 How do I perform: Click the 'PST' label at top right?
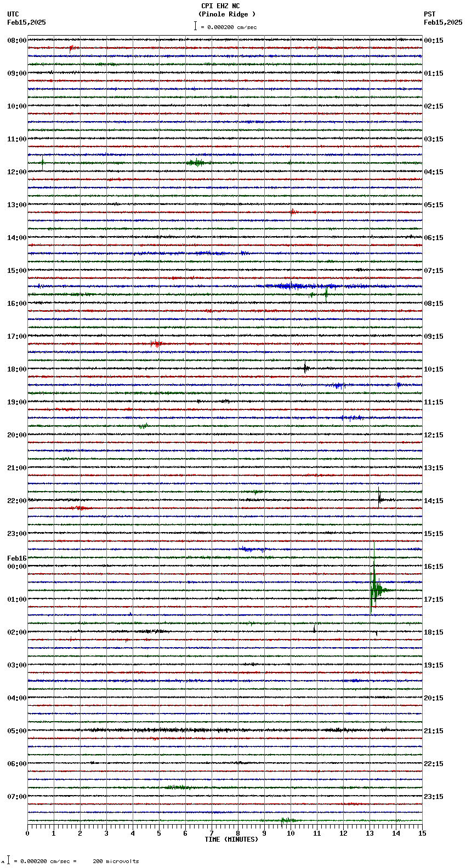tap(430, 14)
